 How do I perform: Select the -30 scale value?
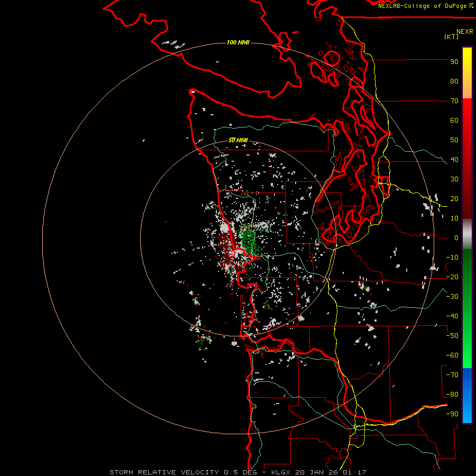(x=452, y=297)
